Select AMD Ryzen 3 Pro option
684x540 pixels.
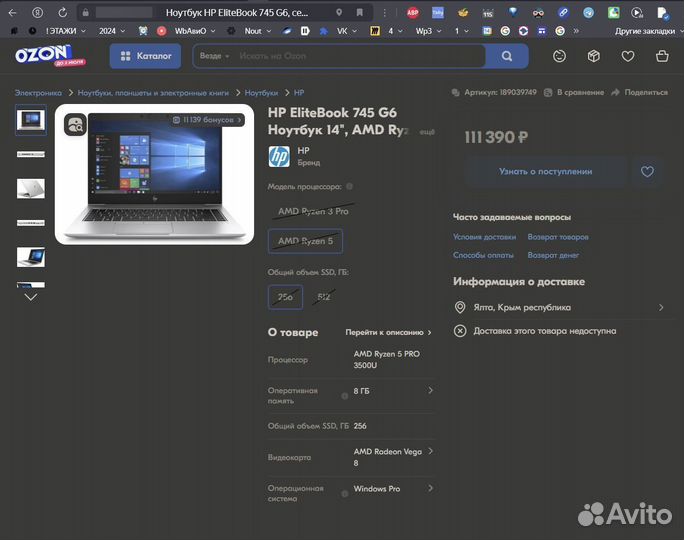(313, 211)
